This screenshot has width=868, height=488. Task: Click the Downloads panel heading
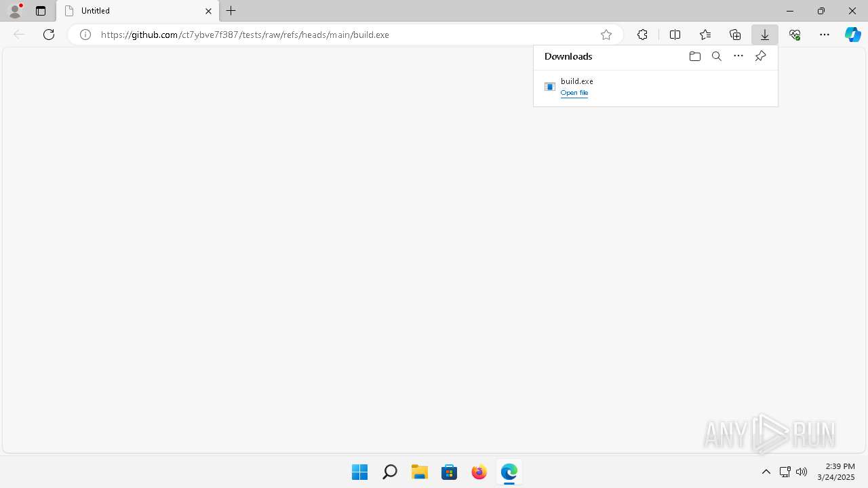pos(568,56)
